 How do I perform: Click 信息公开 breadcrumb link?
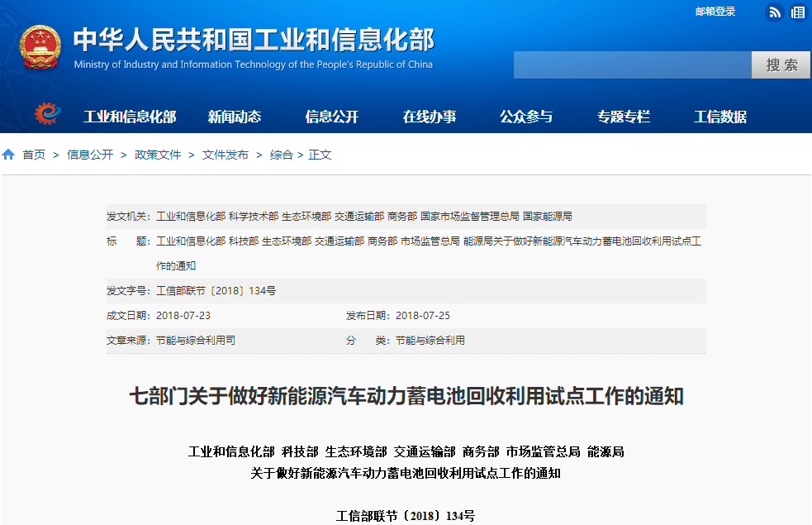click(90, 155)
